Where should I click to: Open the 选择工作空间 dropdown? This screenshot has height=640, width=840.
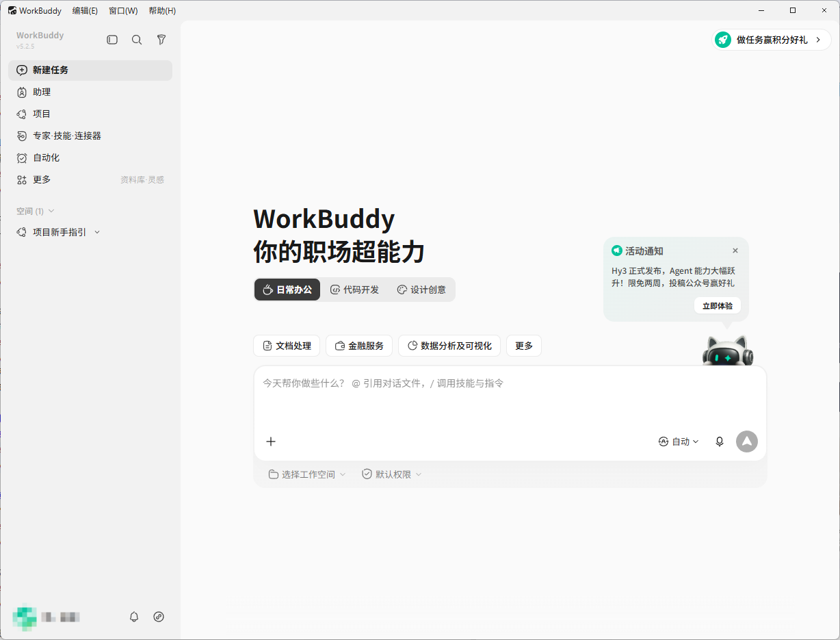coord(307,474)
